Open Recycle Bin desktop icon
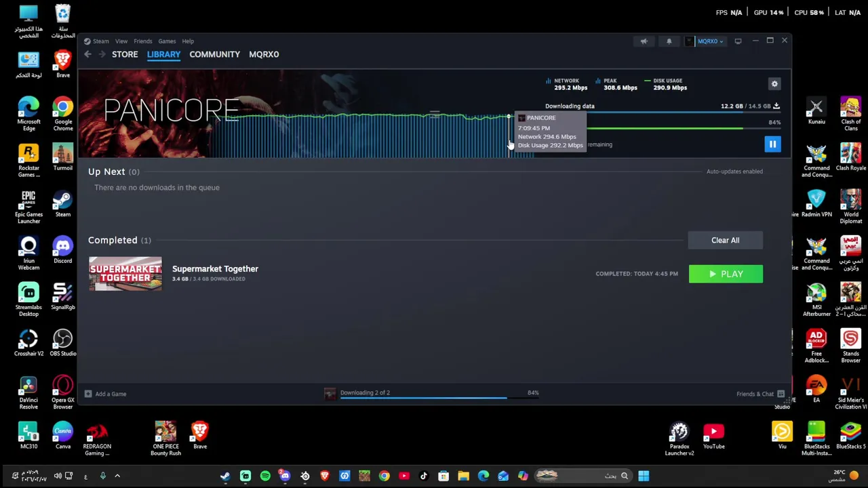This screenshot has width=868, height=488. coord(62,21)
